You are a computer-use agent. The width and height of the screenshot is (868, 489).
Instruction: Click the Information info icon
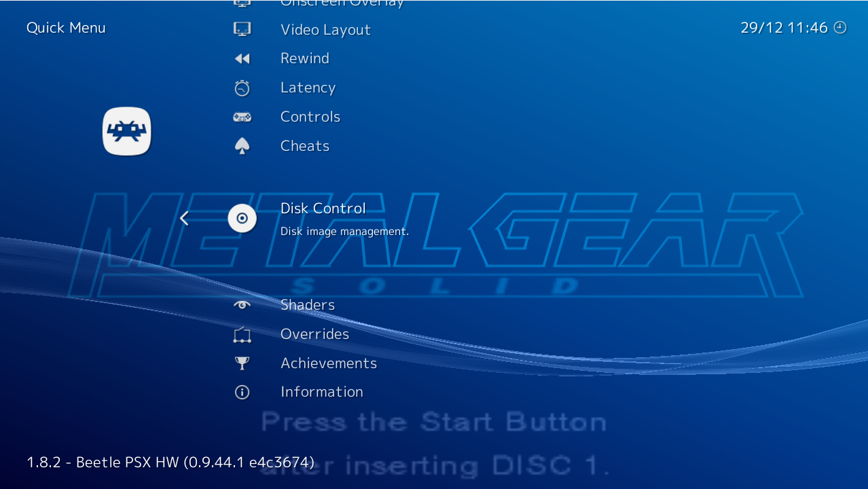pos(242,392)
